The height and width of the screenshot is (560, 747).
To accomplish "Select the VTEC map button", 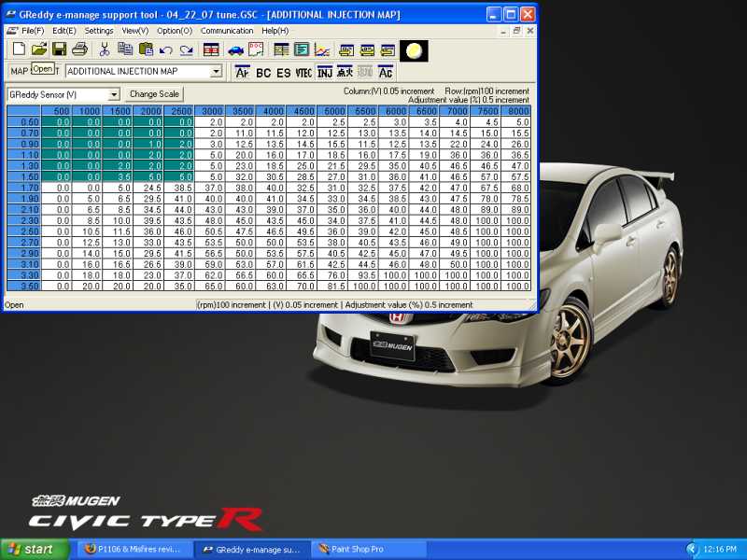I will (303, 72).
